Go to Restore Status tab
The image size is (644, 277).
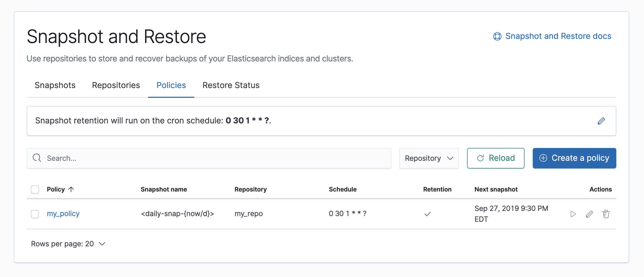click(x=231, y=85)
